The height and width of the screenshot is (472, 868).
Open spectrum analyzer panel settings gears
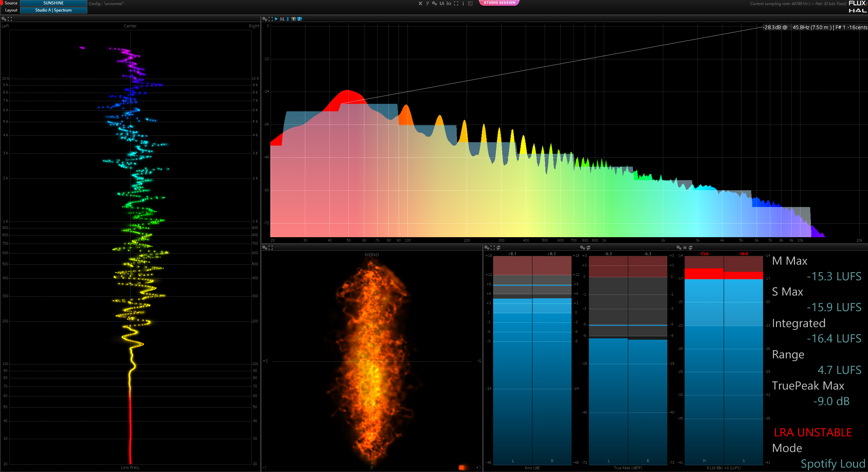265,19
